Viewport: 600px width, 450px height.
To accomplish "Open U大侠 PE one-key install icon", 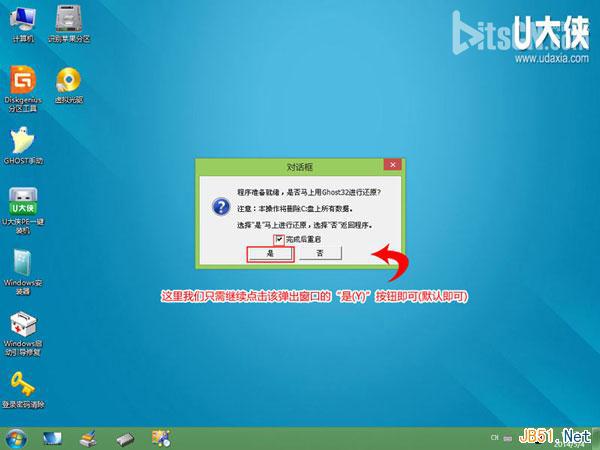I will [x=23, y=210].
